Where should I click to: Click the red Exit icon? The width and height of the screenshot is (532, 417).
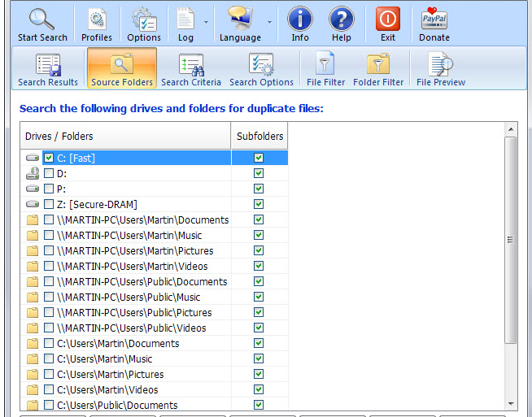pyautogui.click(x=388, y=19)
